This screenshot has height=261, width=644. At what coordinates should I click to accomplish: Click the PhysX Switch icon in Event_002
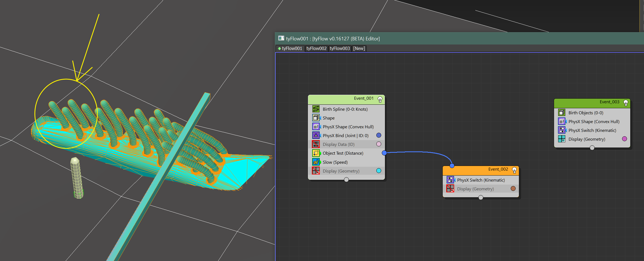(x=450, y=180)
